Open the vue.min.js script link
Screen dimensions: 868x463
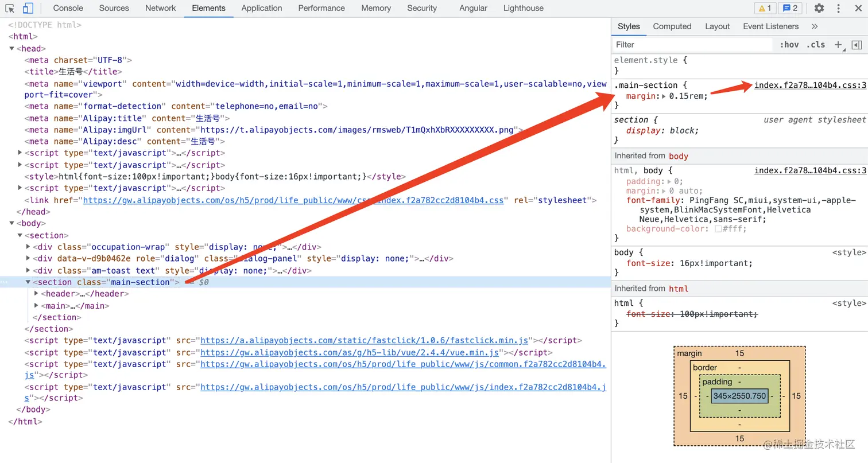click(x=350, y=352)
